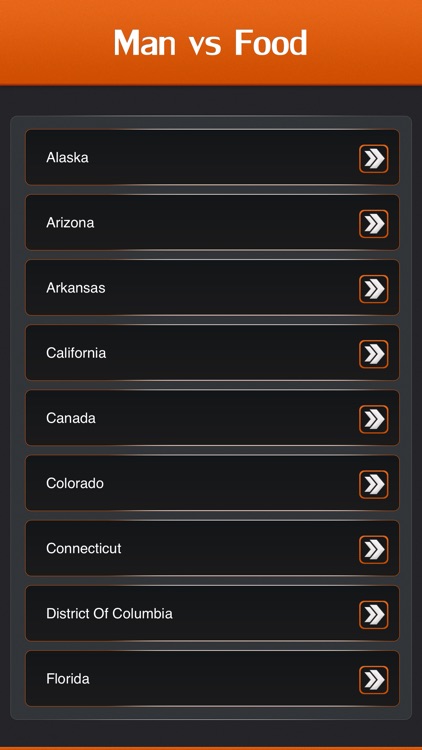This screenshot has width=422, height=750.
Task: Tap the double-chevron icon beside Alaska
Action: click(x=374, y=159)
